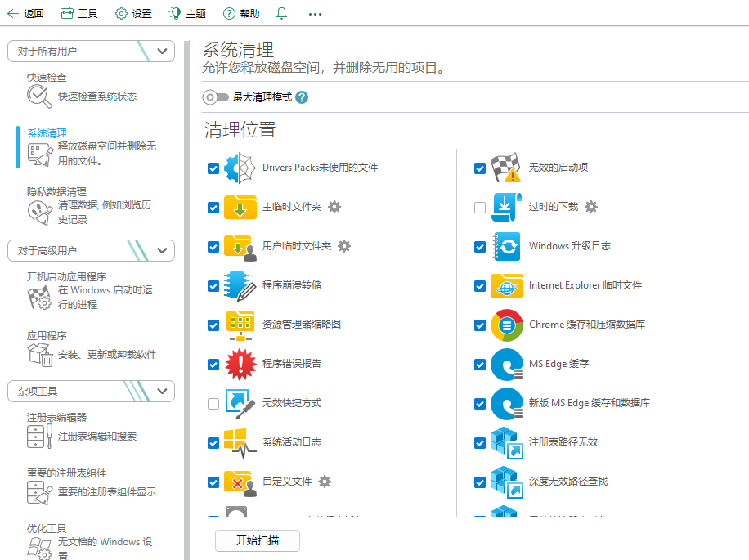Viewport: 749px width, 560px height.
Task: Go back using the 返回 button
Action: coord(25,13)
